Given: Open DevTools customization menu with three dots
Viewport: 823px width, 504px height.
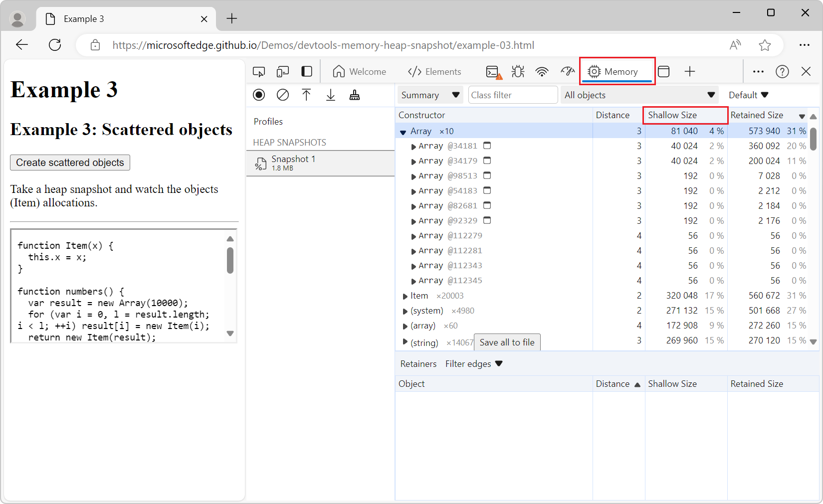Looking at the screenshot, I should [x=758, y=71].
